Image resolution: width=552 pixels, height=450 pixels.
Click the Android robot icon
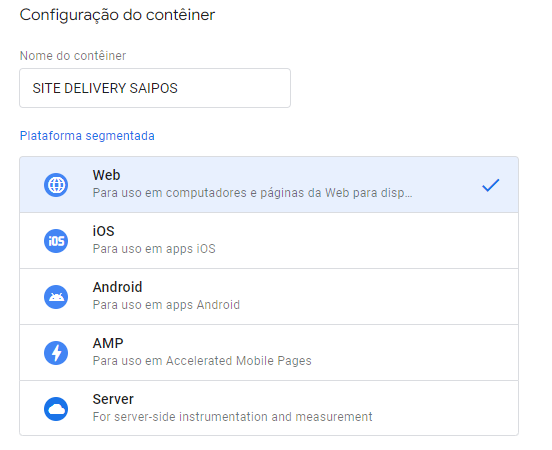tap(56, 297)
